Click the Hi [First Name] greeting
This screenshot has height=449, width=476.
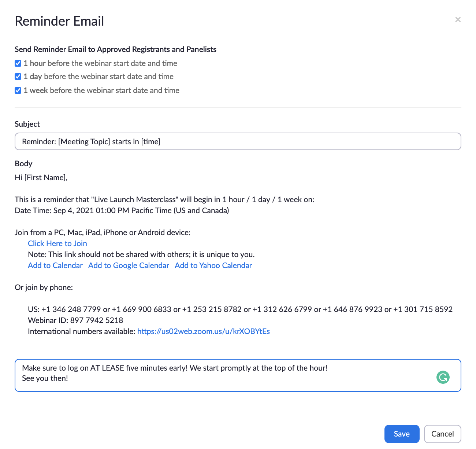[41, 178]
